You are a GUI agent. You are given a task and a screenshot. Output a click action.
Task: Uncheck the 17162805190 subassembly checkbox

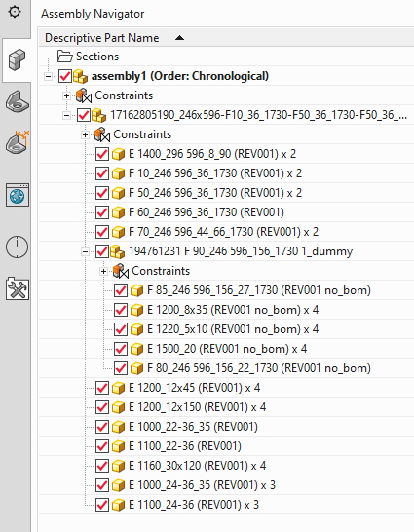84,115
